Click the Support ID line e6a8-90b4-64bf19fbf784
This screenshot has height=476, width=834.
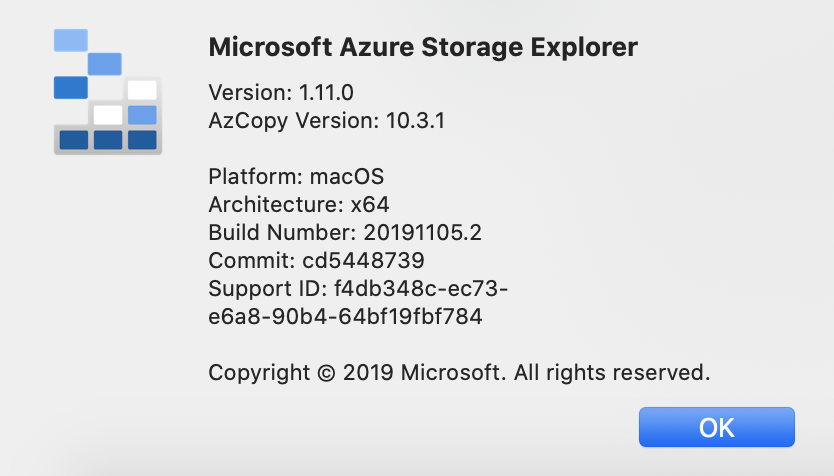(x=345, y=317)
